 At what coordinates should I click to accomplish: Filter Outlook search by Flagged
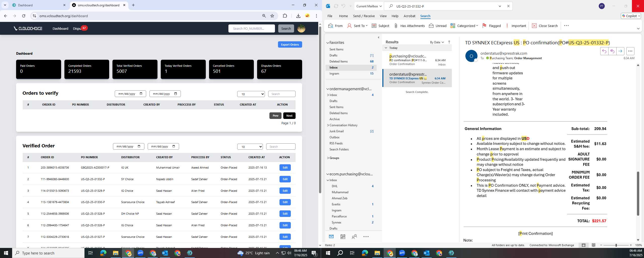(x=492, y=26)
